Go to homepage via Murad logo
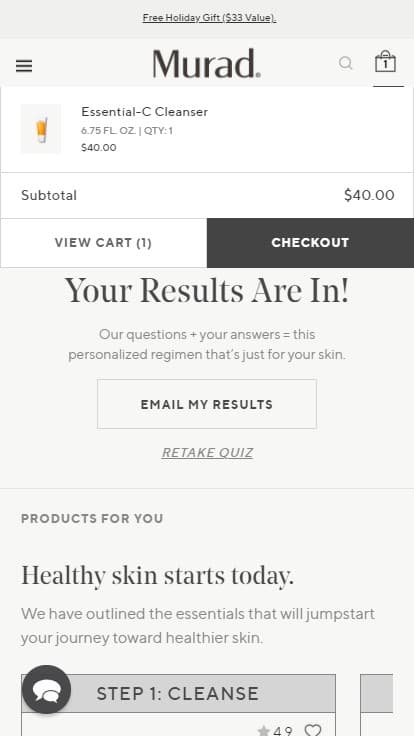Screen dimensions: 414x736 point(207,63)
